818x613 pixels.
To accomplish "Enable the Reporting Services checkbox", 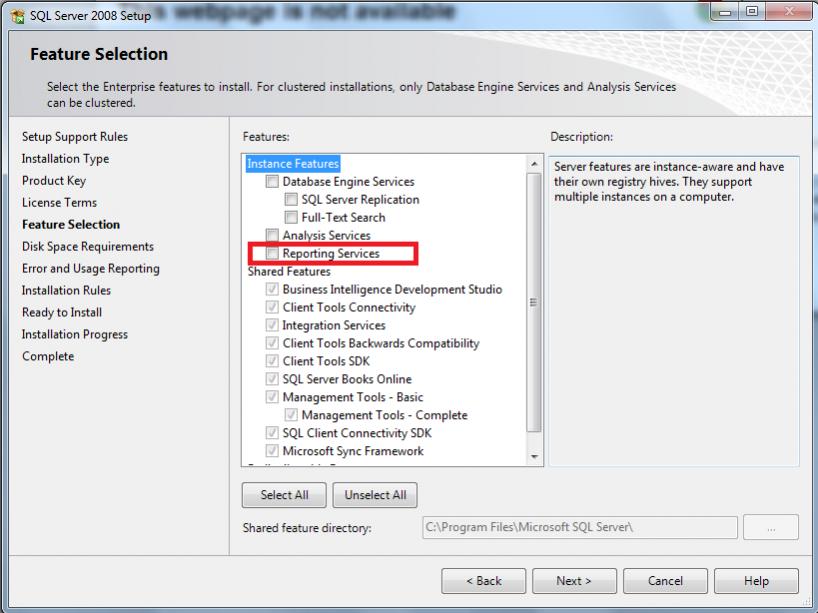I will pos(272,253).
